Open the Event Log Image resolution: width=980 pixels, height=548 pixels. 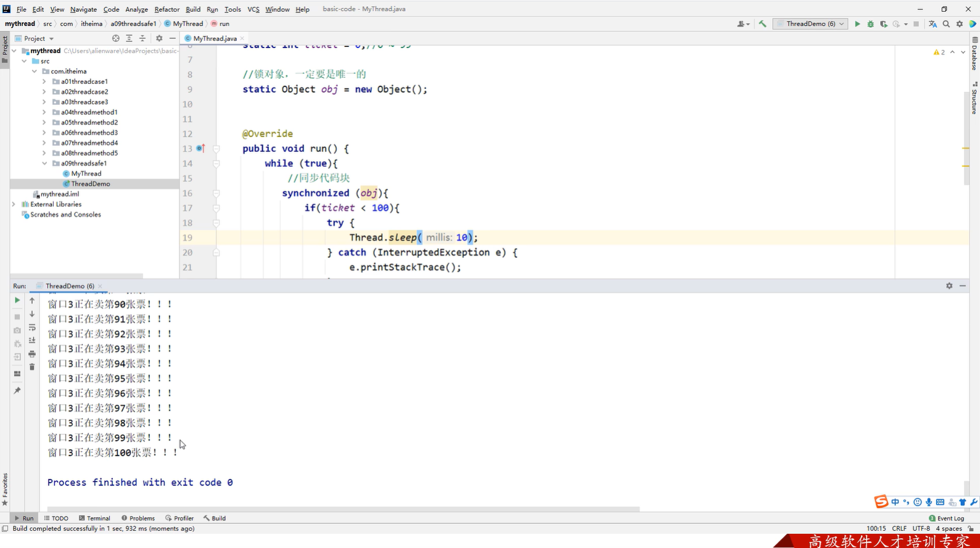[946, 518]
